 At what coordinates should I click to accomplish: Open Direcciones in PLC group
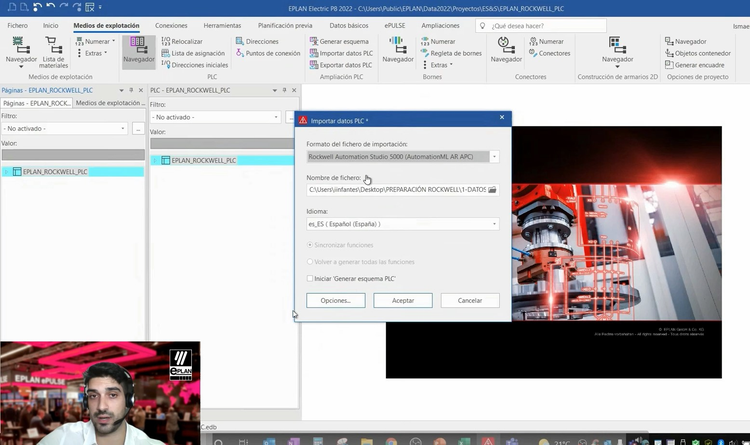257,42
